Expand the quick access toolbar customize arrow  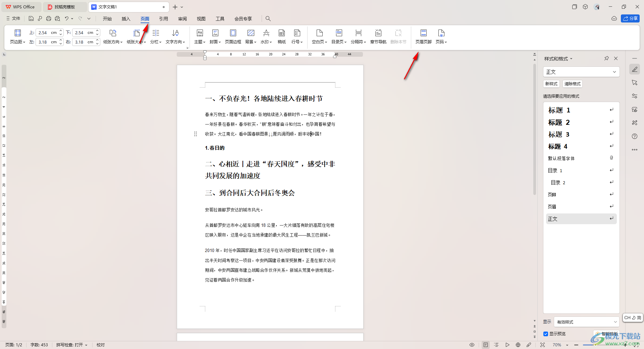point(89,18)
